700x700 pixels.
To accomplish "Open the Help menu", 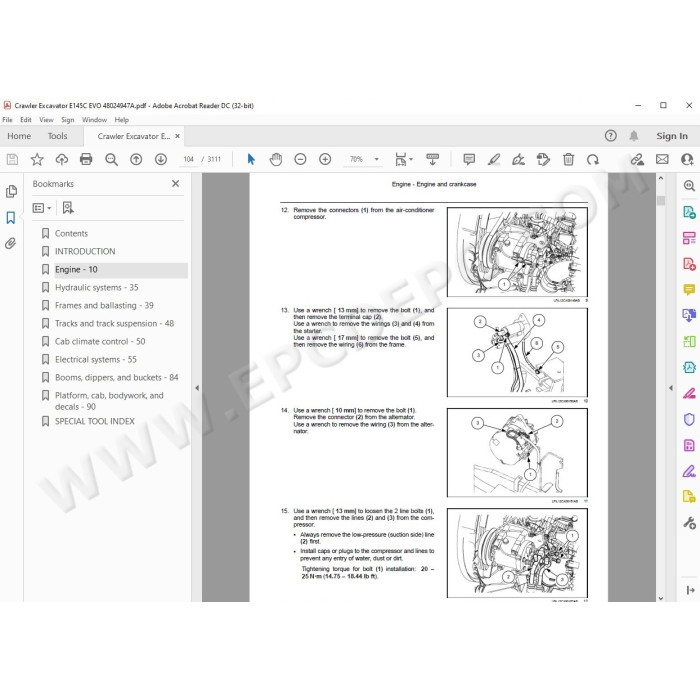I will click(x=121, y=120).
